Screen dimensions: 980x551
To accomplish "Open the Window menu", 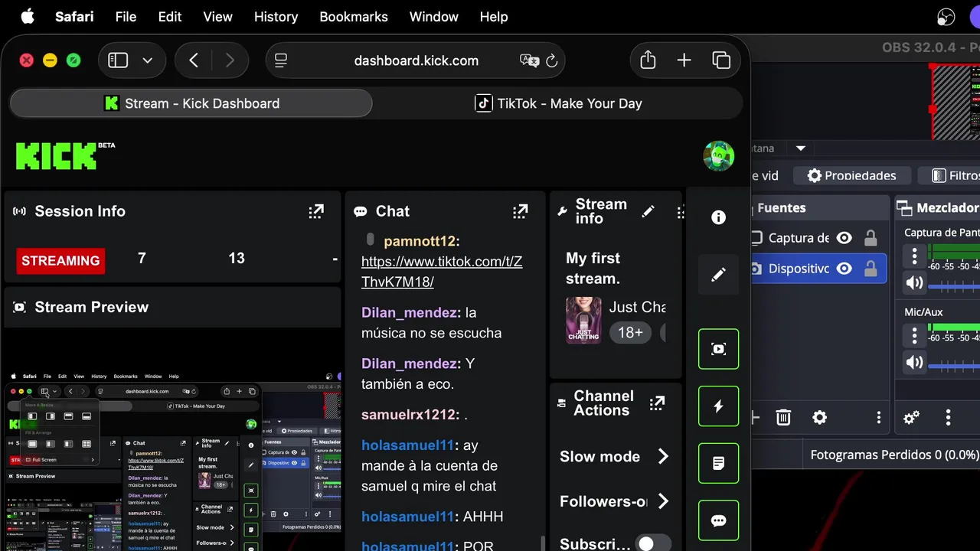I will [434, 17].
